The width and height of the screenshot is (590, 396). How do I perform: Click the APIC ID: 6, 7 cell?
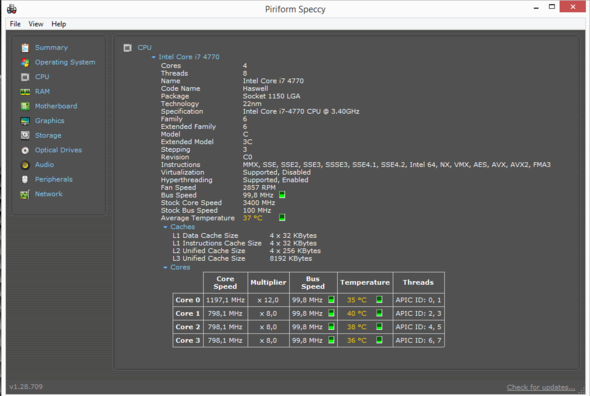(x=418, y=340)
